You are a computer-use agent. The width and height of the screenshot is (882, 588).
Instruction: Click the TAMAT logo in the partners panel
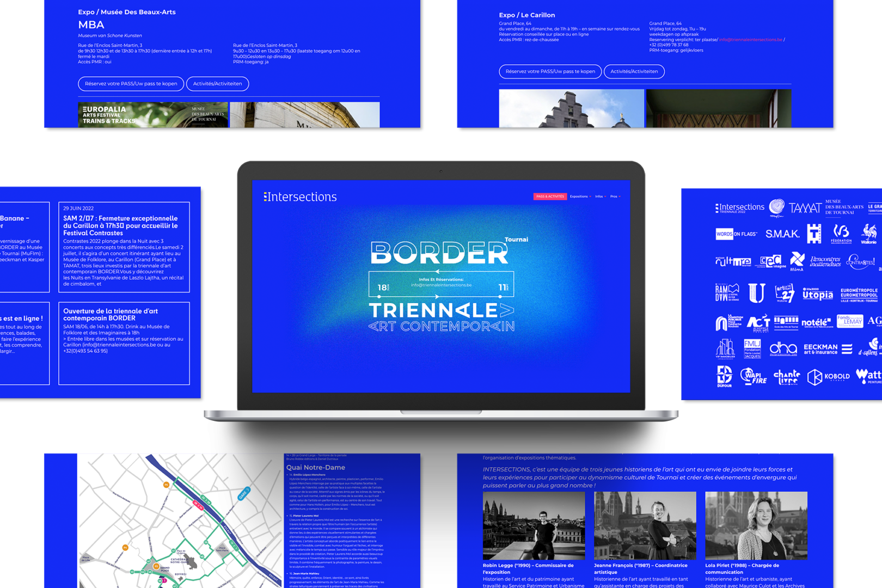(805, 208)
